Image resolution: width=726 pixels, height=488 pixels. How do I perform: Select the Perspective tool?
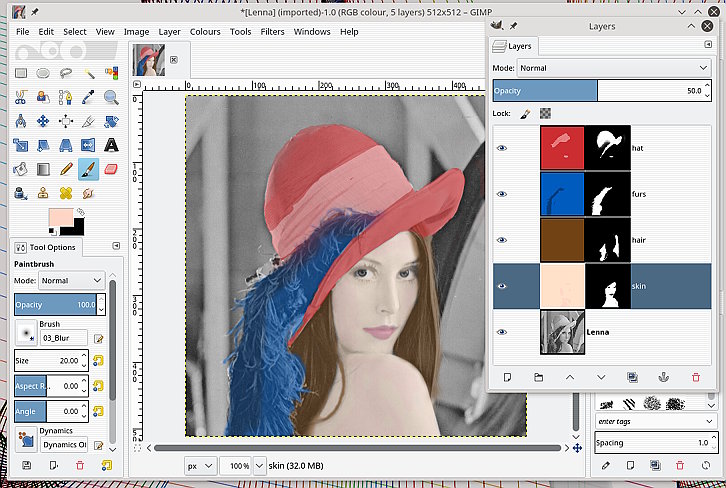click(x=66, y=145)
